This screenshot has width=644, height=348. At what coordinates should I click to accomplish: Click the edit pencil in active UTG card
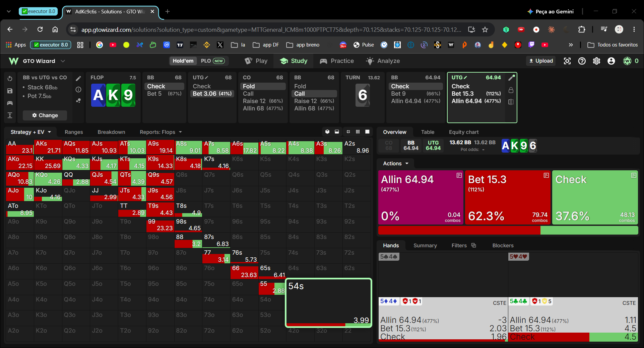tap(511, 78)
